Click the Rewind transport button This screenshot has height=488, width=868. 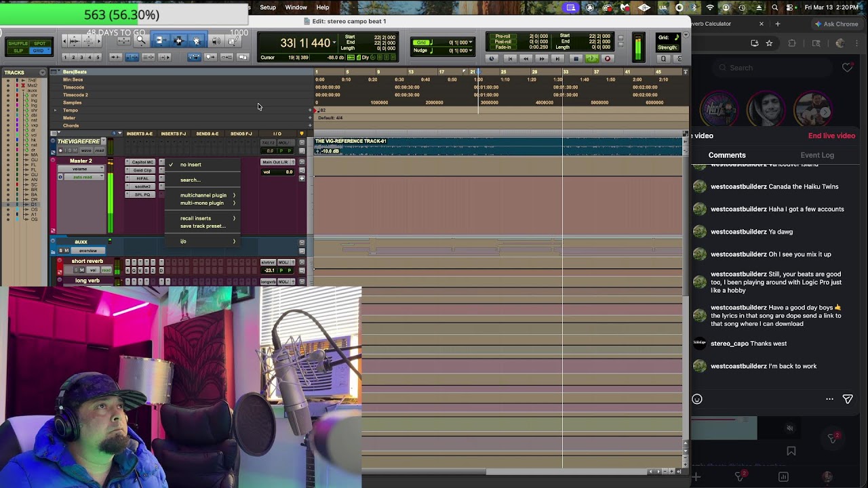pos(526,58)
